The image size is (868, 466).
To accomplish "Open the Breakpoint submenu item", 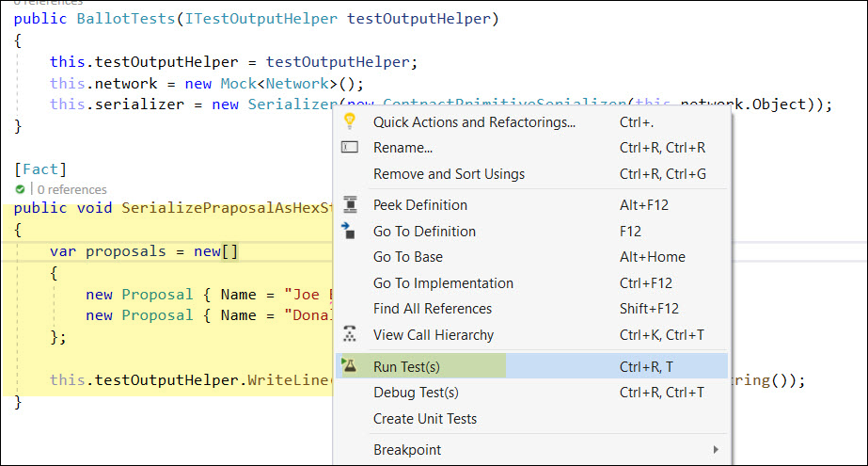I will (407, 450).
